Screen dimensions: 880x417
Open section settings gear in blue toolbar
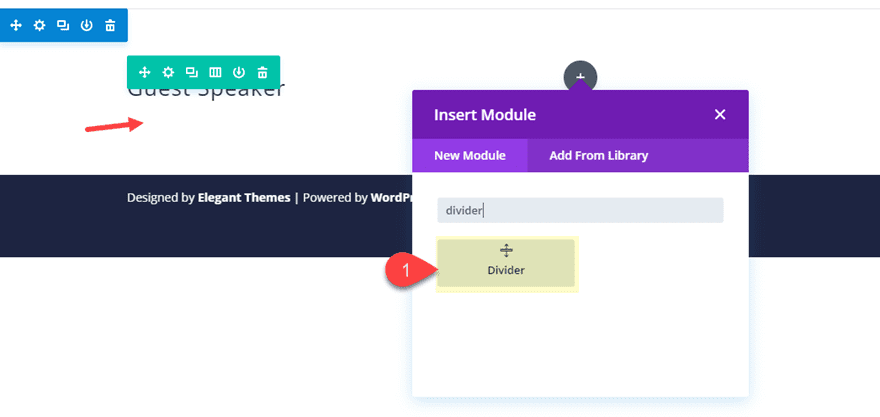(39, 25)
